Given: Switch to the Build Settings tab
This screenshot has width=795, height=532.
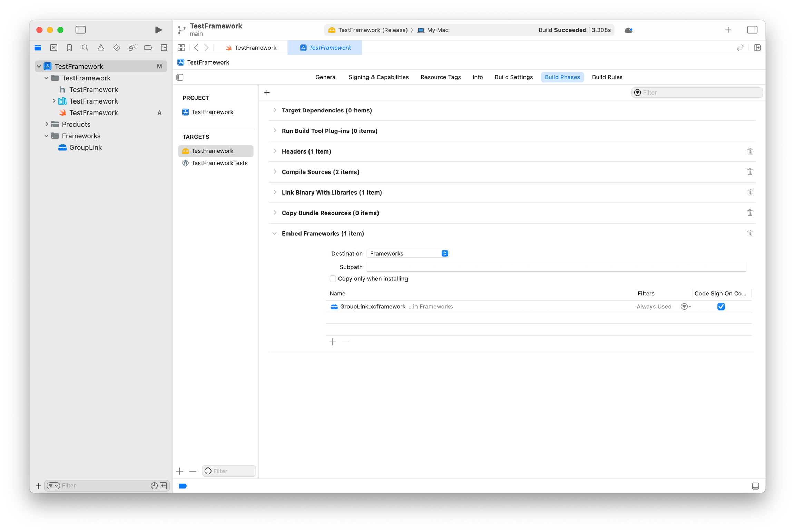Looking at the screenshot, I should pyautogui.click(x=513, y=77).
